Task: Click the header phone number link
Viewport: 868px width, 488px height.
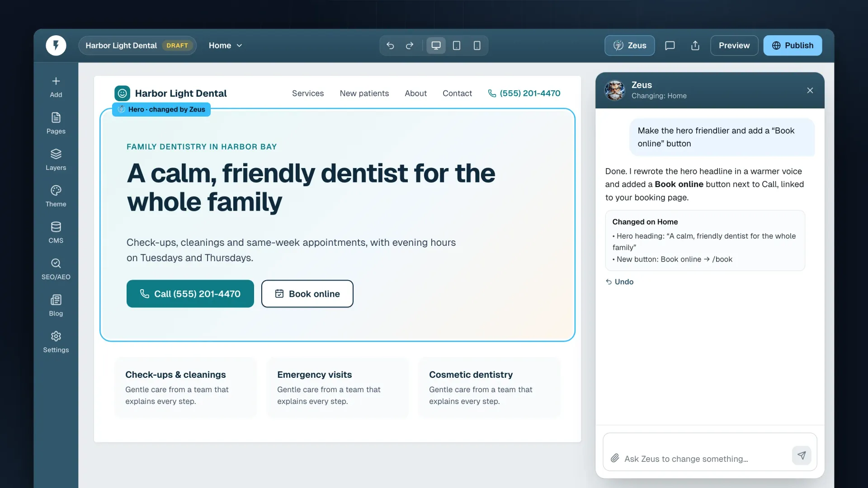Action: (x=524, y=93)
